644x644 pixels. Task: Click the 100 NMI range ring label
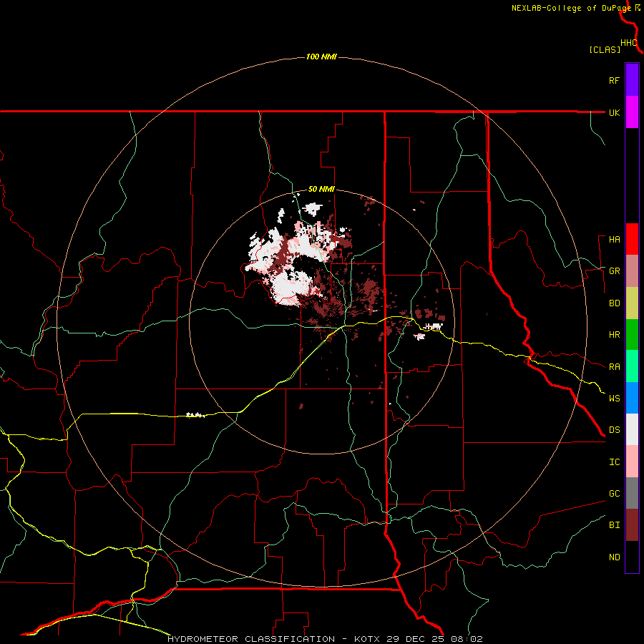click(321, 57)
